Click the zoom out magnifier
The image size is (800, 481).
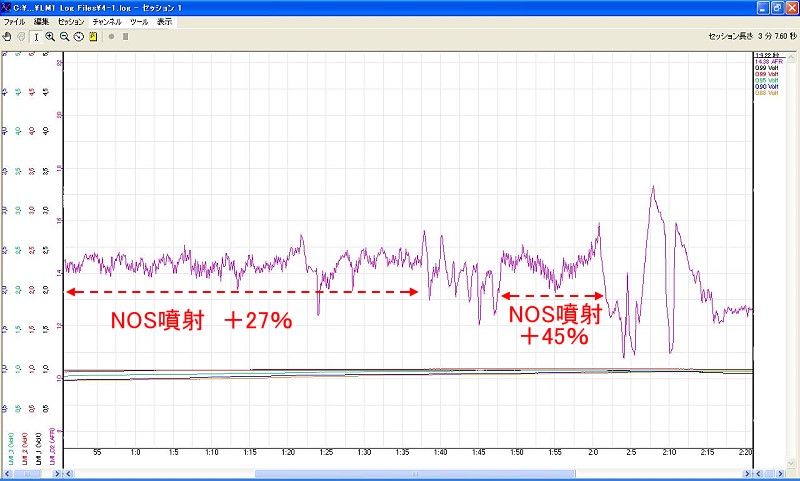(x=64, y=37)
